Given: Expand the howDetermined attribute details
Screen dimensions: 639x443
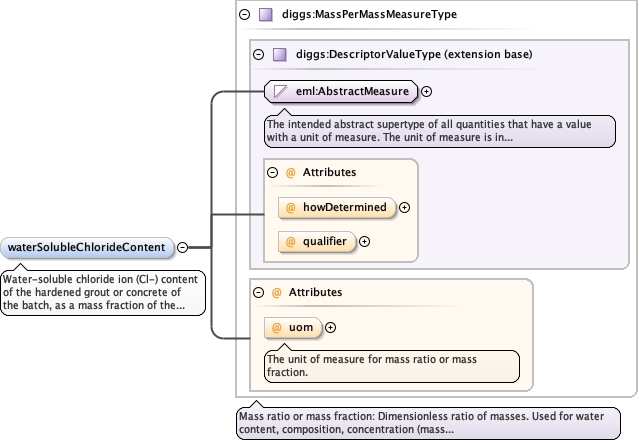Looking at the screenshot, I should click(404, 207).
